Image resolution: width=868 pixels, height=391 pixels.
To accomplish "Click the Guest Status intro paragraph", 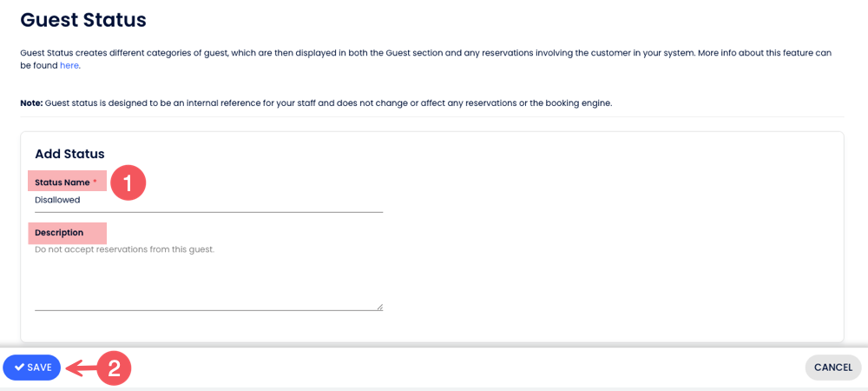I will click(x=425, y=53).
